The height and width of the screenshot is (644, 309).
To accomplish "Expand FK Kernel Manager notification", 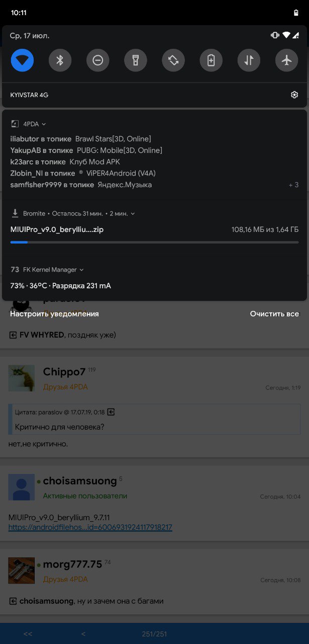I will tap(82, 270).
